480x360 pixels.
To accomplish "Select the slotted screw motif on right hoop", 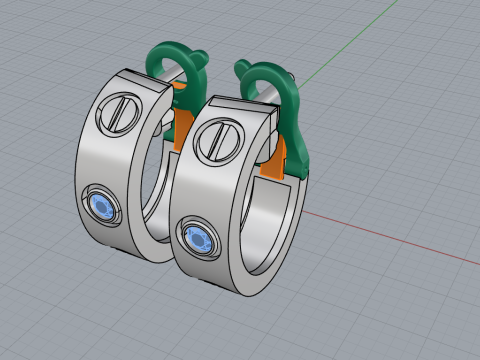I will (219, 142).
